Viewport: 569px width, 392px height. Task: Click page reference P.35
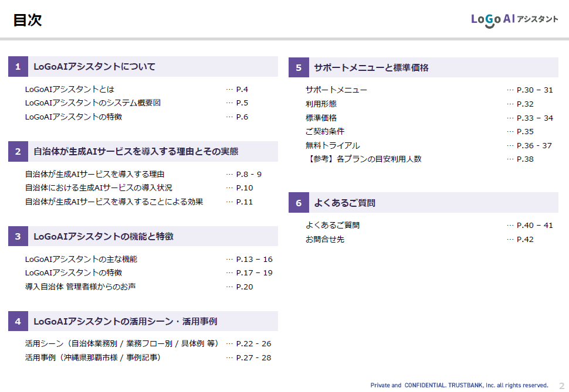525,131
